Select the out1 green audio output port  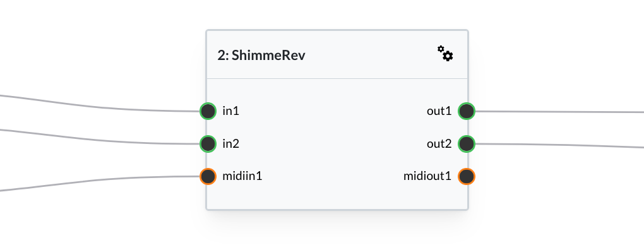(467, 111)
